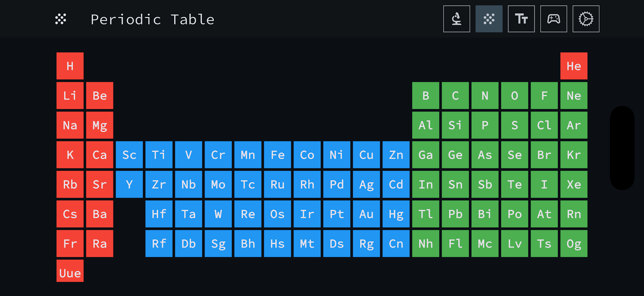Pick the Oganesson (Og) element tile
Viewport: 644px width, 296px height.
pos(574,244)
